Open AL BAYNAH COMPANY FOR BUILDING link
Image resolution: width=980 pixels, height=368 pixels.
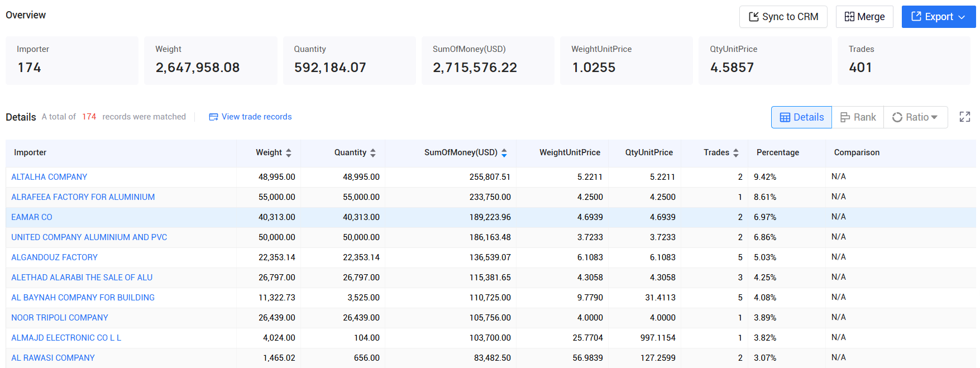[83, 298]
